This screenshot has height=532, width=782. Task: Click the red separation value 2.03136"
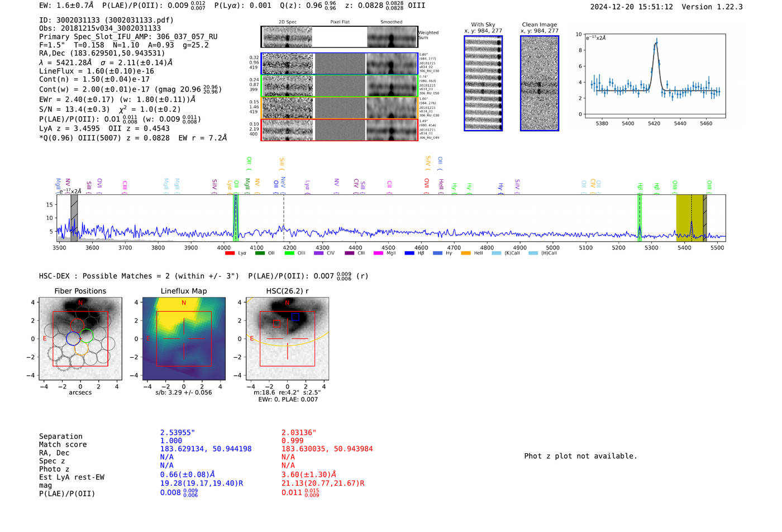pos(299,433)
